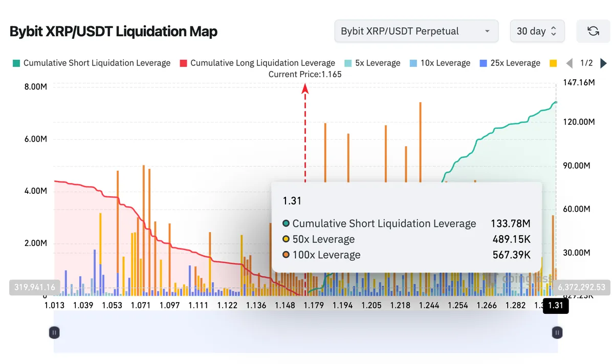Image resolution: width=614 pixels, height=364 pixels.
Task: Click the right range slider handle
Action: tap(557, 333)
